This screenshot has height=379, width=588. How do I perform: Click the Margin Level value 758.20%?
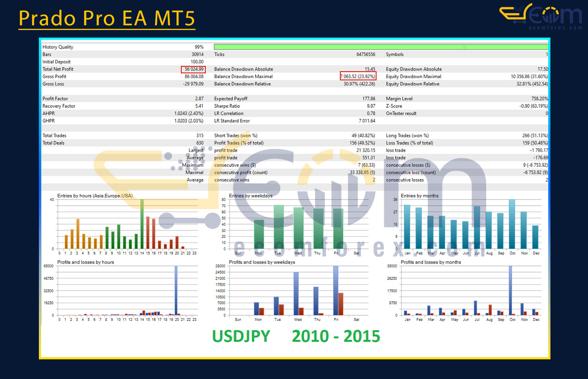540,99
